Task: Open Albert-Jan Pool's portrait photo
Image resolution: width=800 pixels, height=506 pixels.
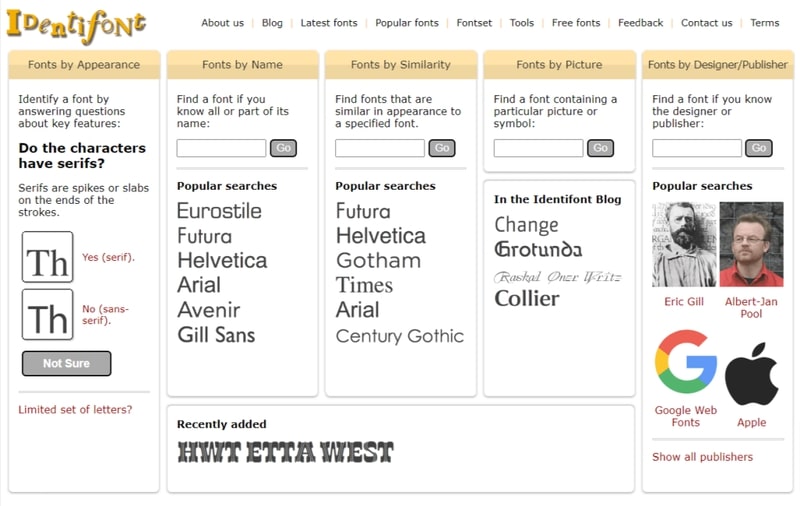Action: click(x=751, y=245)
